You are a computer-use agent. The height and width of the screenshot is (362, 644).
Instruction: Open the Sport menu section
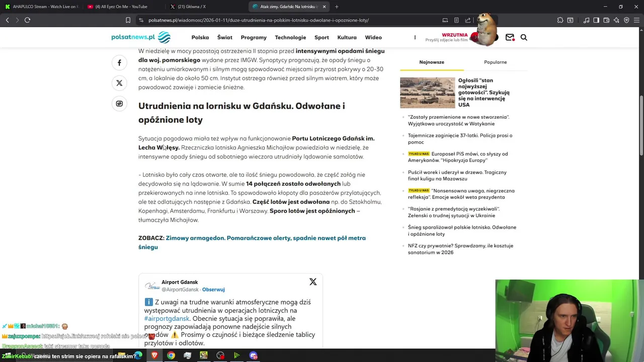(x=321, y=37)
